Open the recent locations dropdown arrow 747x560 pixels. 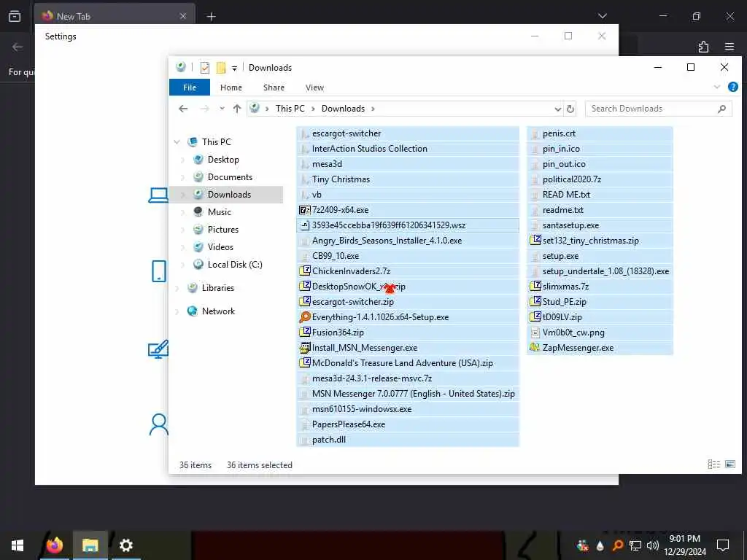tap(222, 109)
